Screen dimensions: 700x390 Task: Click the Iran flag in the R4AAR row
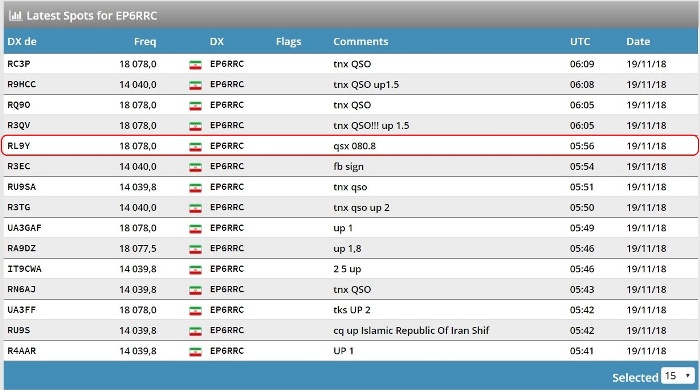point(195,352)
